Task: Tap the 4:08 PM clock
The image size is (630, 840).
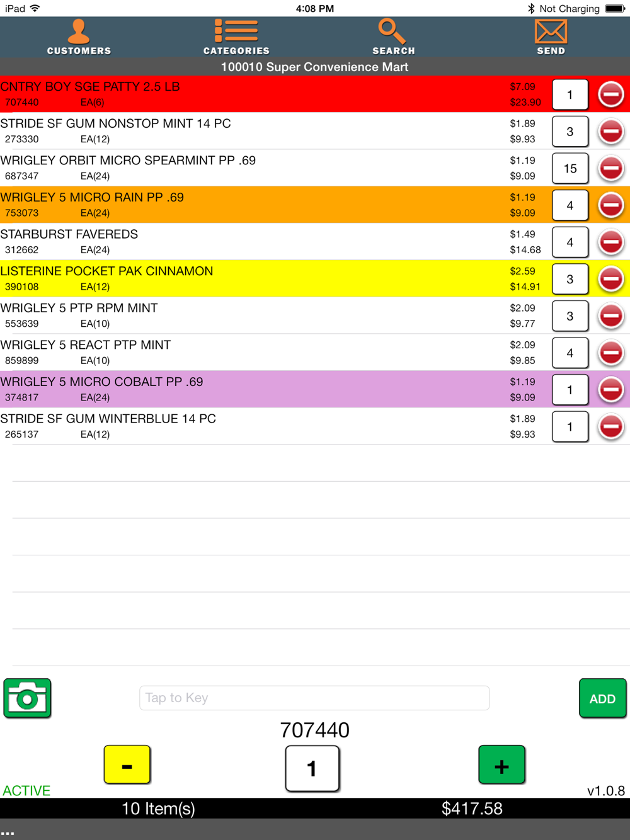Action: pyautogui.click(x=315, y=8)
